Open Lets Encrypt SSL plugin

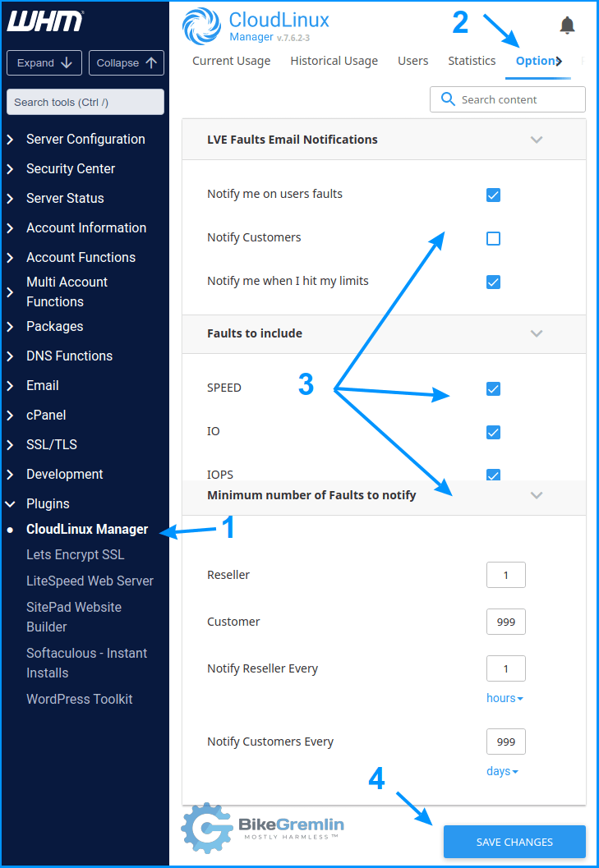(76, 554)
